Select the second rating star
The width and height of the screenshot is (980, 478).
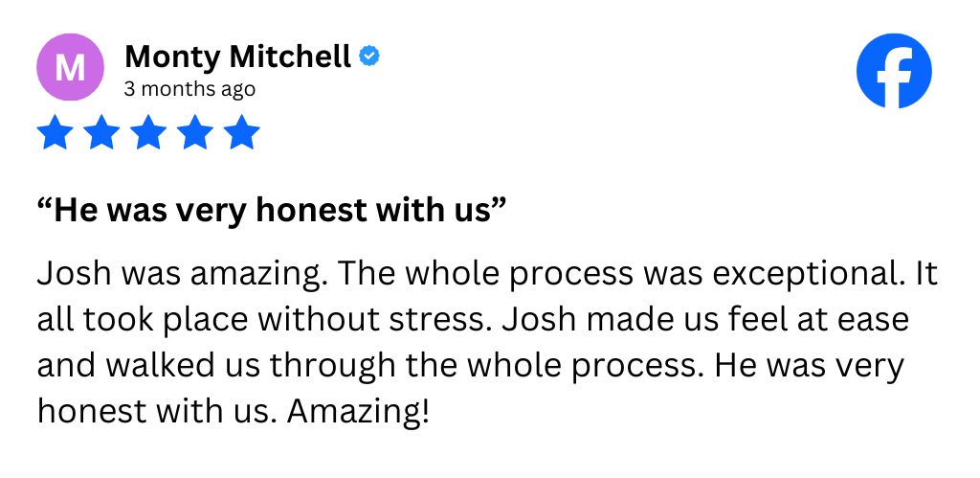[x=101, y=133]
